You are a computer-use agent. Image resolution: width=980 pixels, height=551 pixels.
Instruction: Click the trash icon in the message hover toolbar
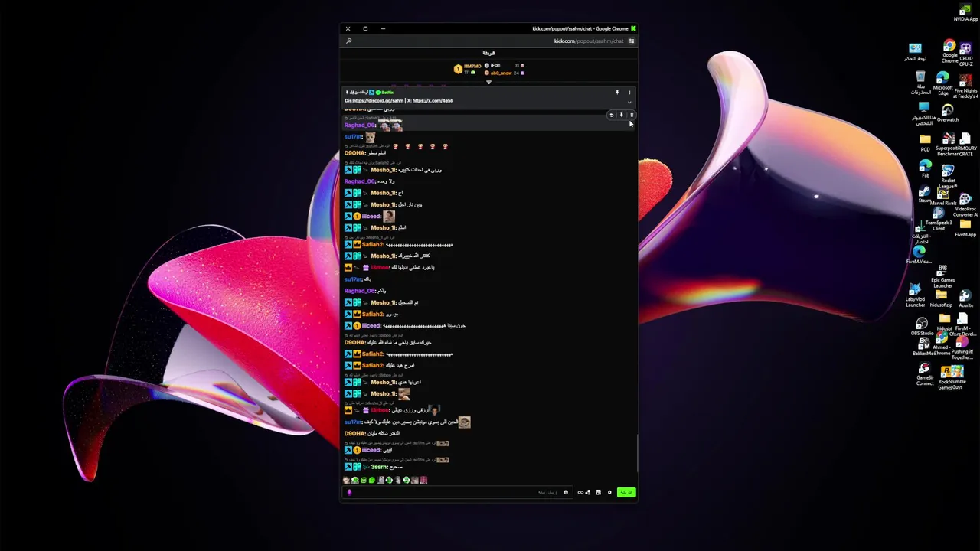pos(632,115)
